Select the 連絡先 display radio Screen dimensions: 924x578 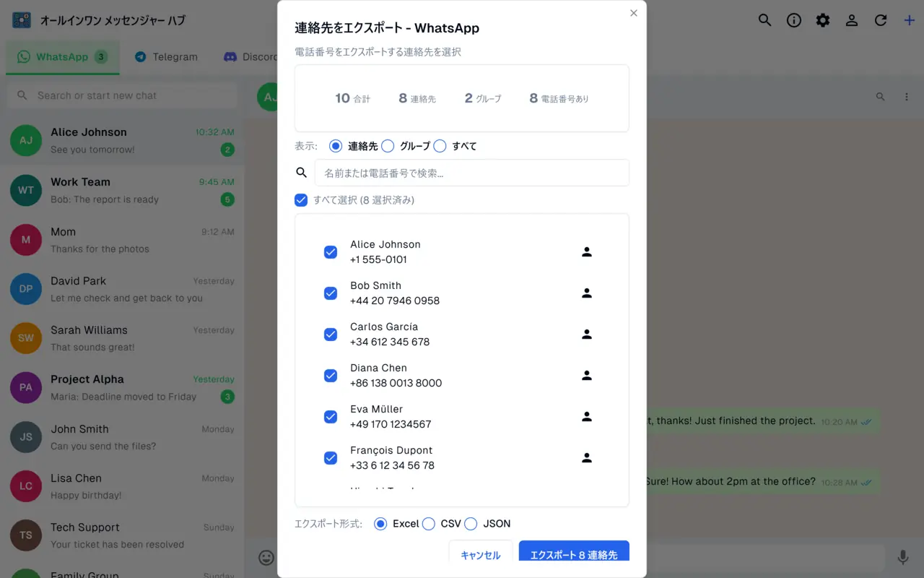(x=336, y=146)
